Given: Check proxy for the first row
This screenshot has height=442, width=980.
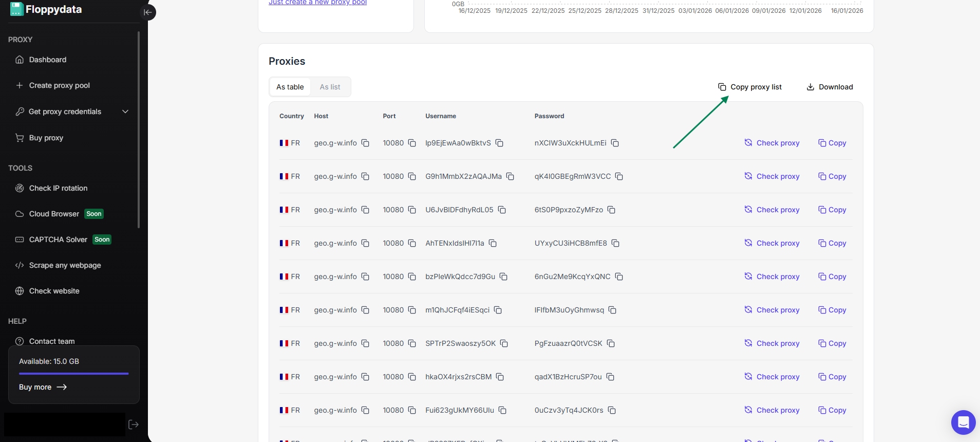Looking at the screenshot, I should pyautogui.click(x=772, y=143).
